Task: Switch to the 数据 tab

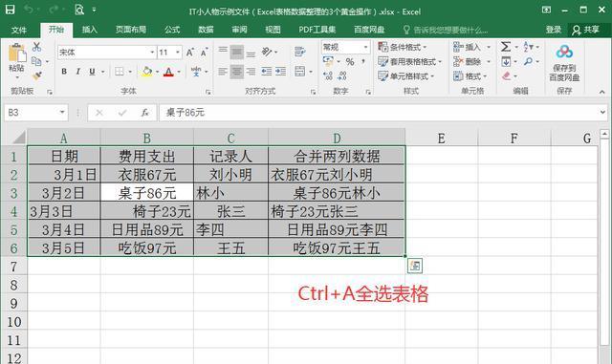Action: [206, 30]
